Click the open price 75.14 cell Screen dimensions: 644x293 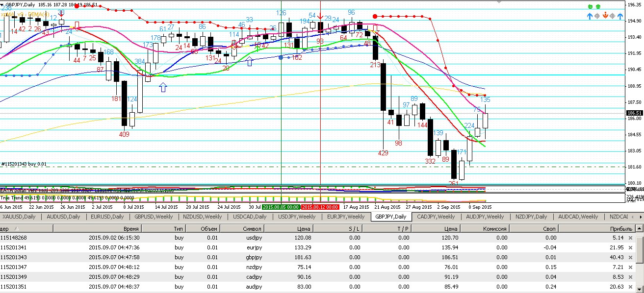pos(304,267)
